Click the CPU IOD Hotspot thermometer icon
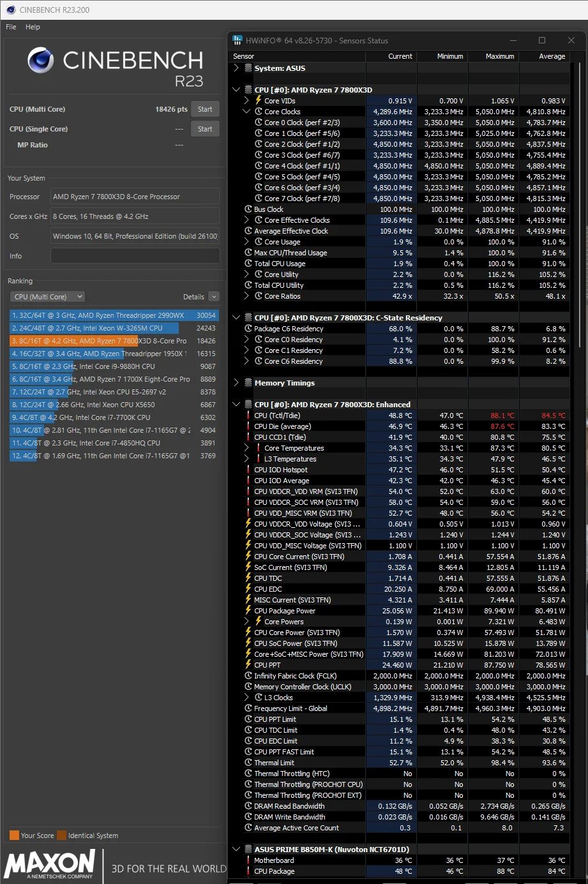 tap(248, 470)
